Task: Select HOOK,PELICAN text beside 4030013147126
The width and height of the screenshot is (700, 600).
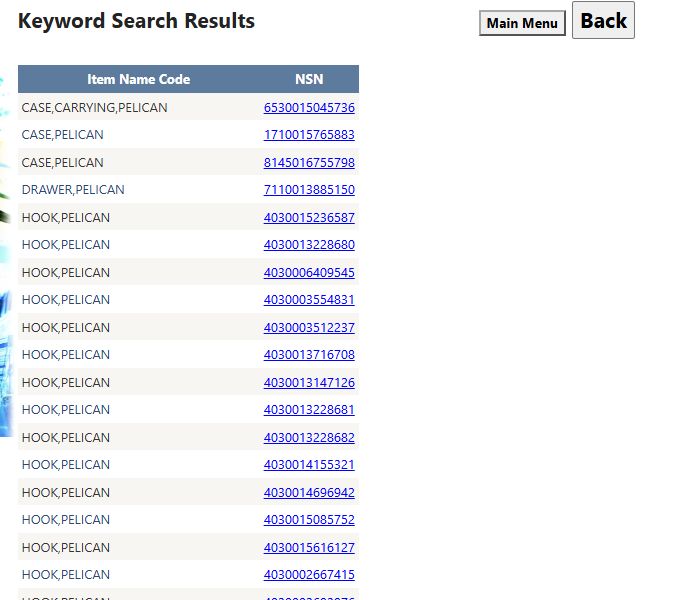Action: point(66,383)
